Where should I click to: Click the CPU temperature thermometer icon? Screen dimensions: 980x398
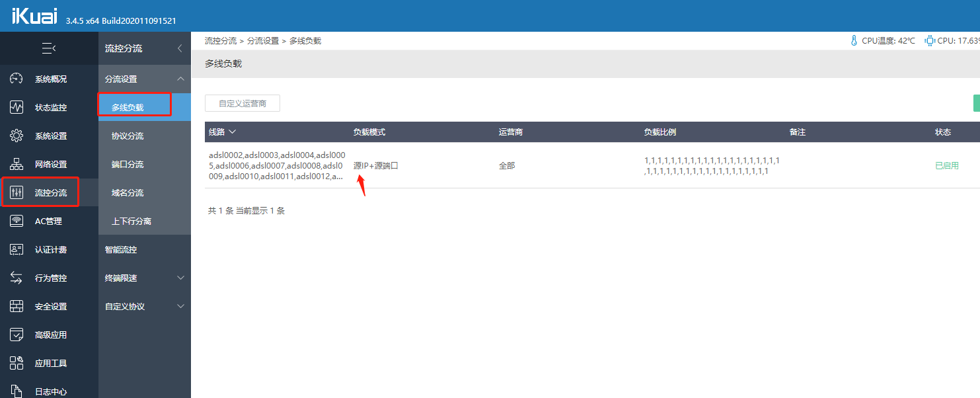click(854, 41)
